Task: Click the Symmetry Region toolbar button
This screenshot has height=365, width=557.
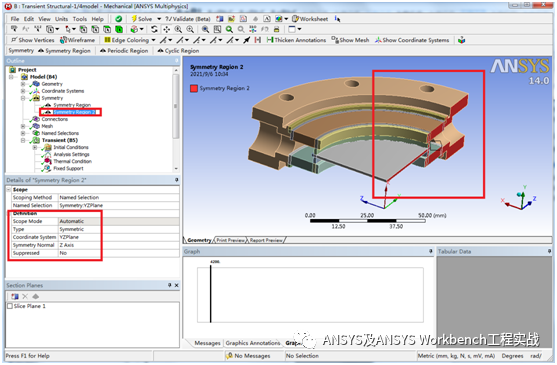Action: pos(64,51)
